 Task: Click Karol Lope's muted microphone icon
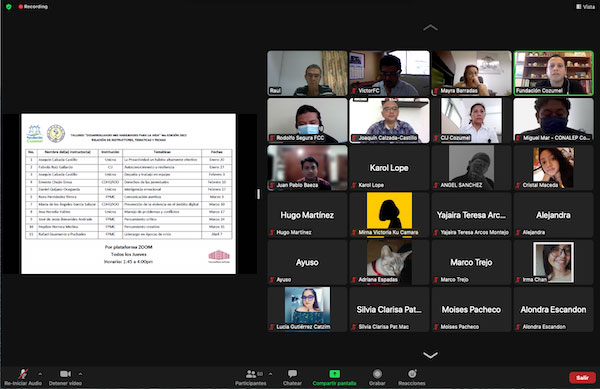[354, 185]
